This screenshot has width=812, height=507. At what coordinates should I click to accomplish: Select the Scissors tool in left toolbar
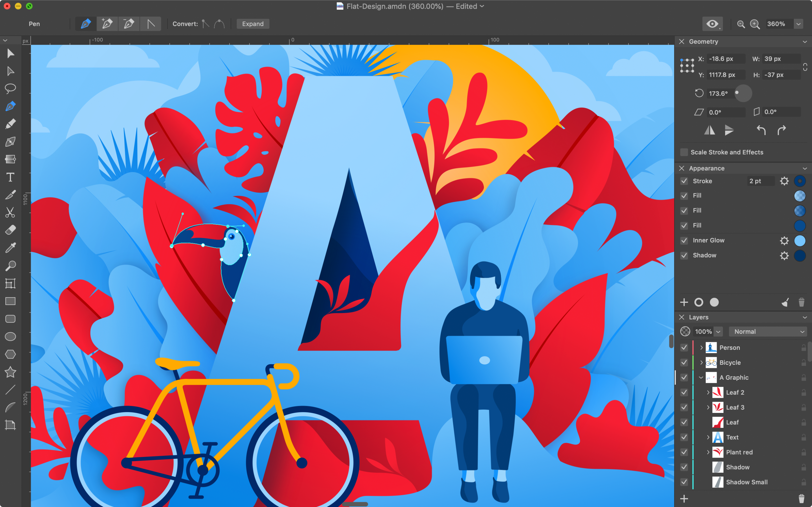[10, 212]
